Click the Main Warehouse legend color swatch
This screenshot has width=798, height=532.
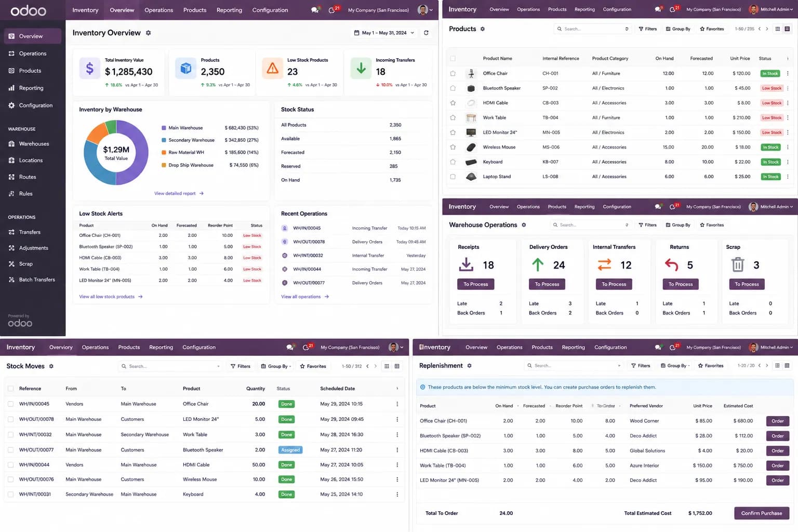coord(164,128)
